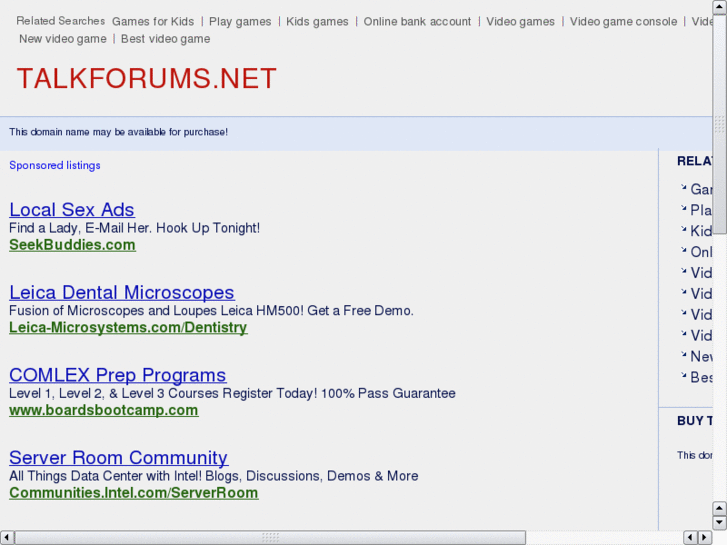Open sidebar related link starting 'Onl'

click(x=701, y=252)
